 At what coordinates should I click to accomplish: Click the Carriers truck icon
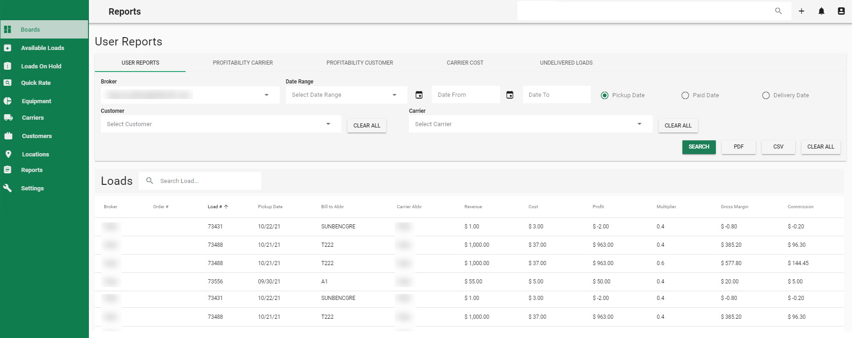pyautogui.click(x=8, y=117)
